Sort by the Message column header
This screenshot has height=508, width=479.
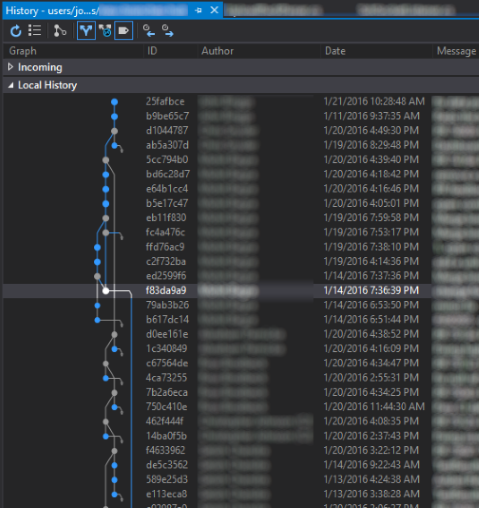tap(456, 51)
